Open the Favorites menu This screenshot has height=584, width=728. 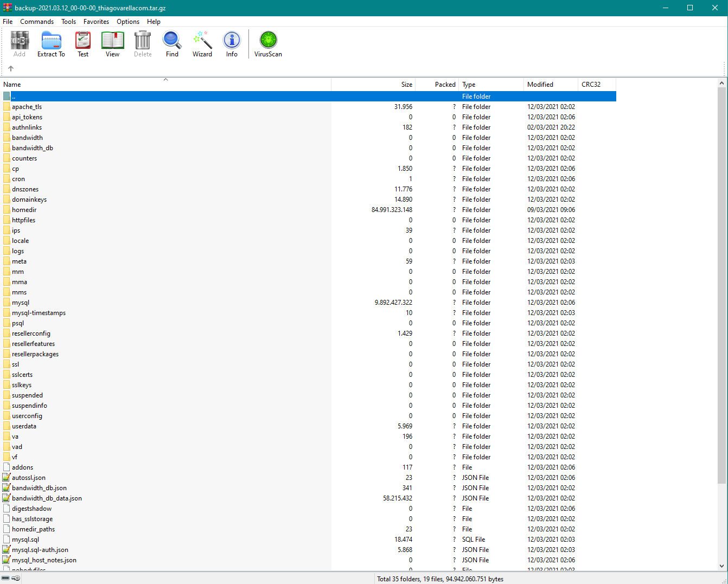96,22
